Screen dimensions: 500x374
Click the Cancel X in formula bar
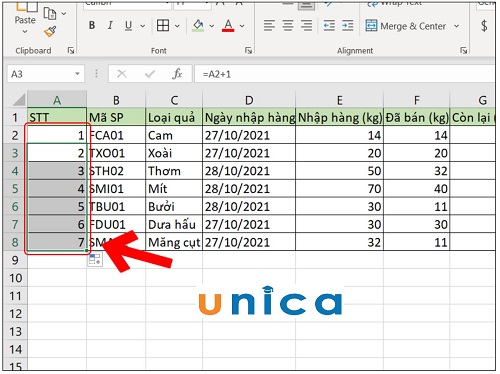[x=122, y=74]
